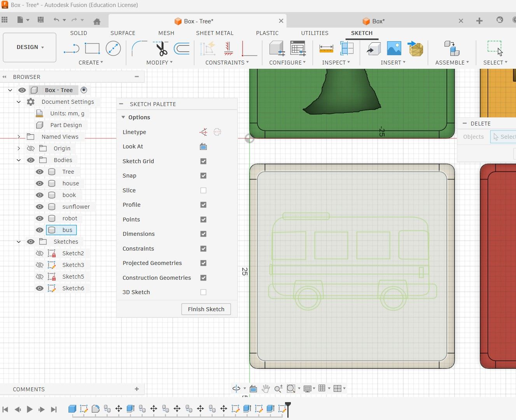Expand the Named Views folder
Screen dimensions: 516x420
pos(19,137)
